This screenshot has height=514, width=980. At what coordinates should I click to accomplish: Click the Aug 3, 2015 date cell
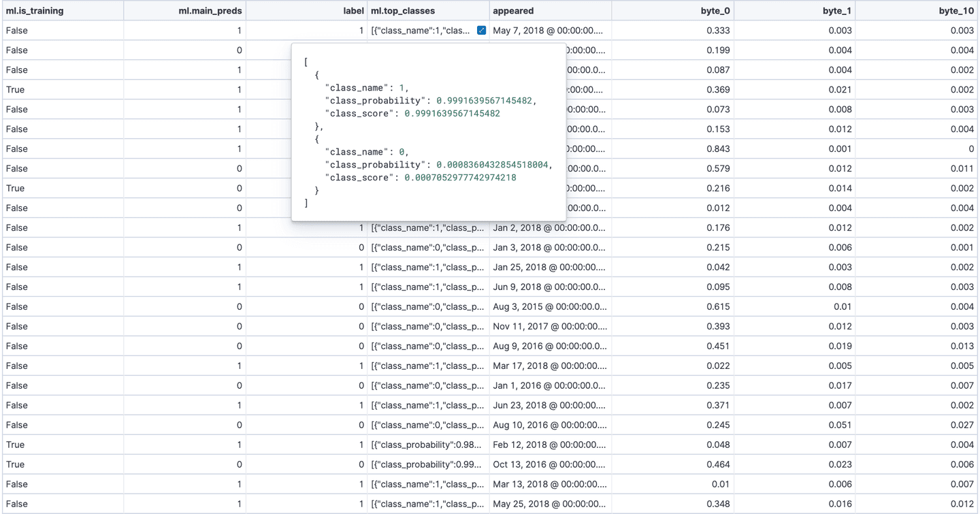click(x=548, y=306)
